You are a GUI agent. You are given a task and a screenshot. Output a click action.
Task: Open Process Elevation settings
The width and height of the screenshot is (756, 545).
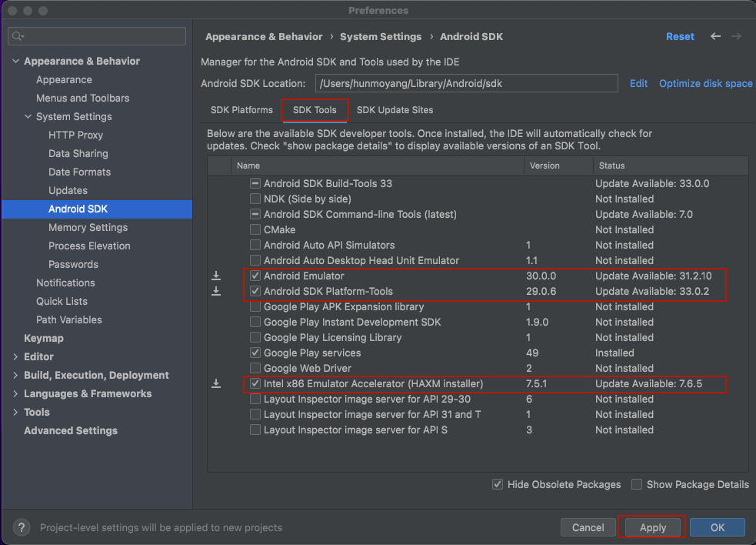89,246
